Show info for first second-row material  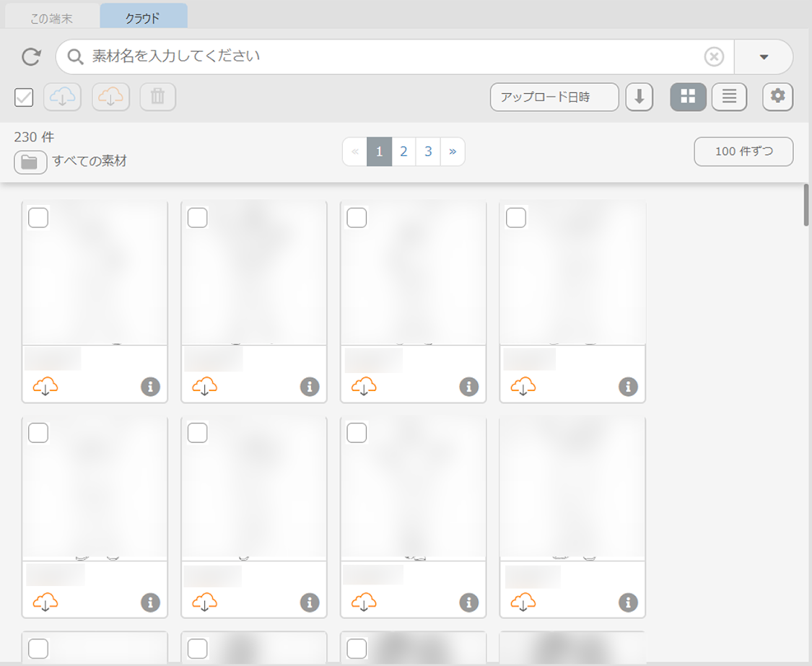(x=150, y=603)
